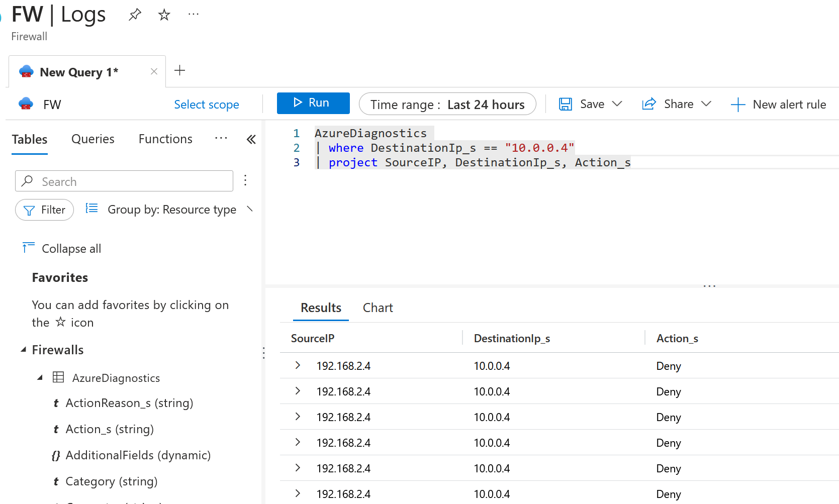The height and width of the screenshot is (504, 839).
Task: Select AzureDiagnostics table icon
Action: 58,377
